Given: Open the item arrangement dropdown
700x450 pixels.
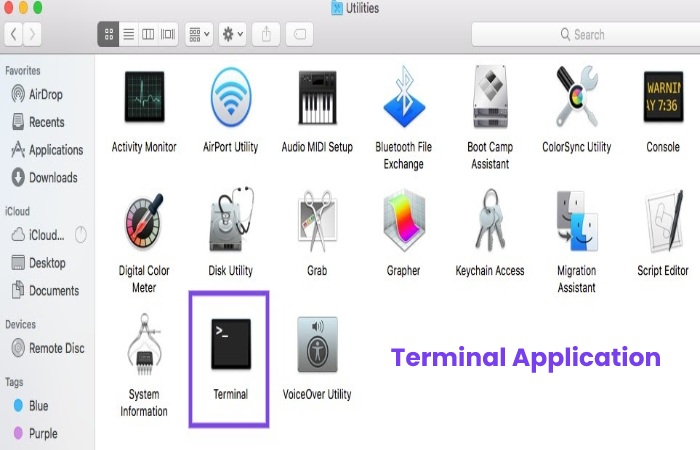Looking at the screenshot, I should (x=199, y=34).
